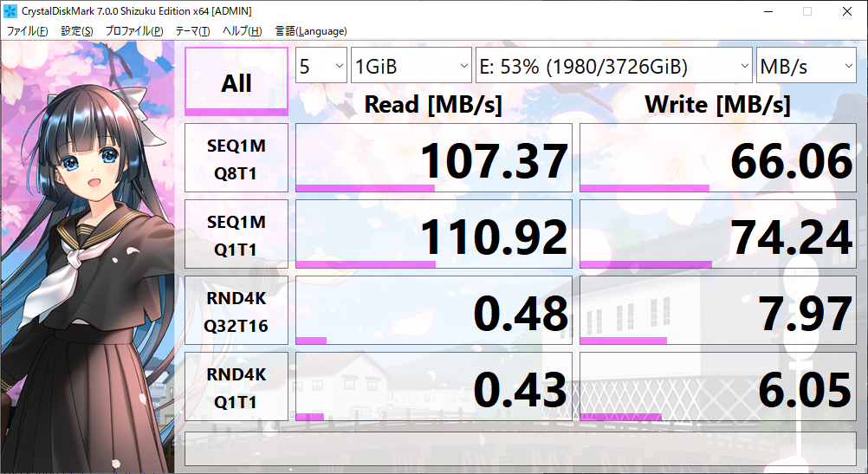
Task: Open the 設定(S) menu
Action: 76,31
